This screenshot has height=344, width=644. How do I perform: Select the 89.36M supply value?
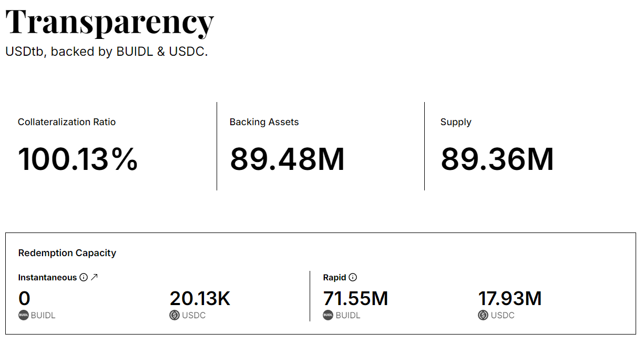tap(497, 159)
